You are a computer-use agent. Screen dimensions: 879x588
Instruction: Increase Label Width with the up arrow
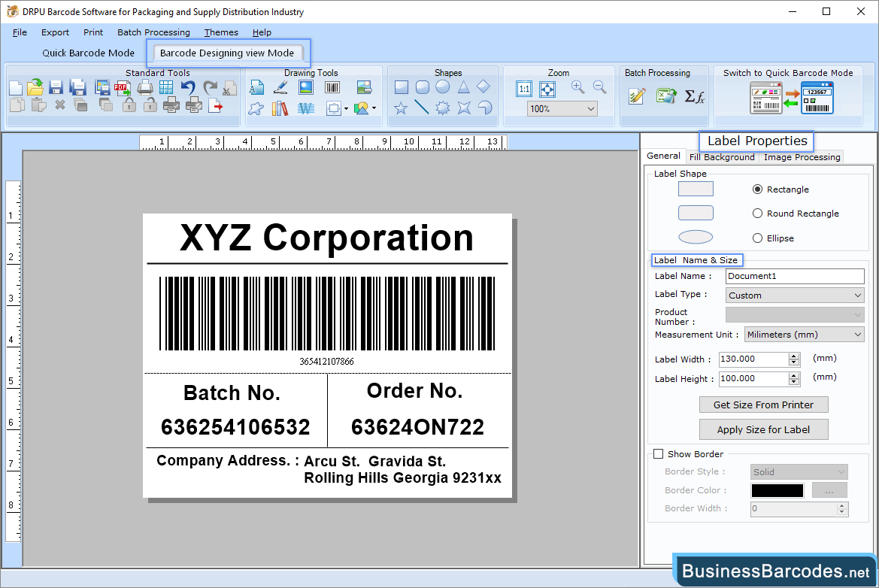click(794, 356)
